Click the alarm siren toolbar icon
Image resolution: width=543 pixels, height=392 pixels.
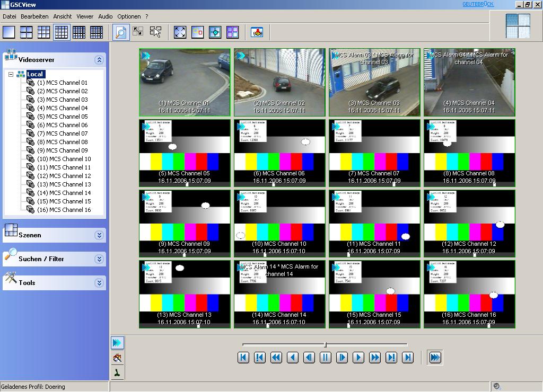(257, 32)
